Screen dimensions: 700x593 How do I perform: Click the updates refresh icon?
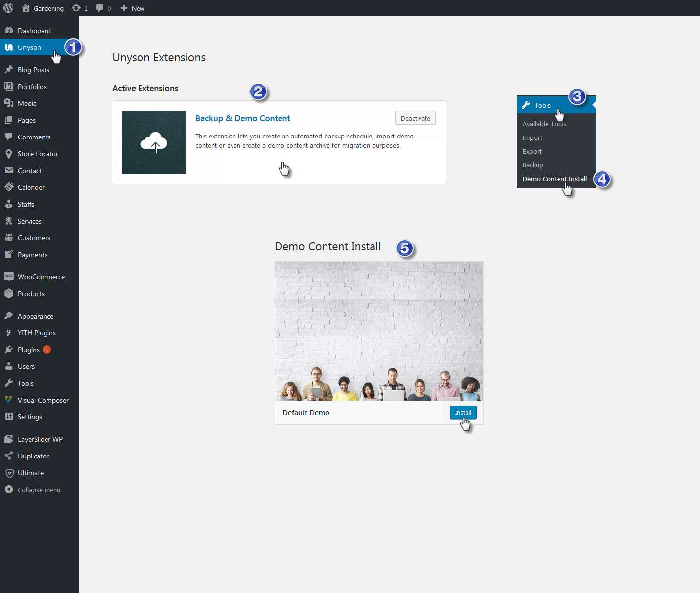tap(76, 8)
